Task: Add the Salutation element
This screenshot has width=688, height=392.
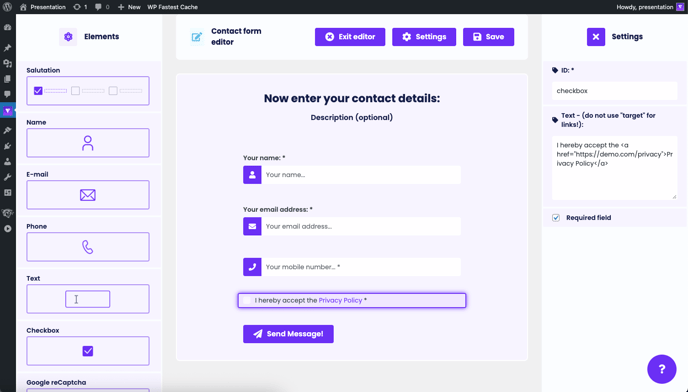Action: (88, 91)
